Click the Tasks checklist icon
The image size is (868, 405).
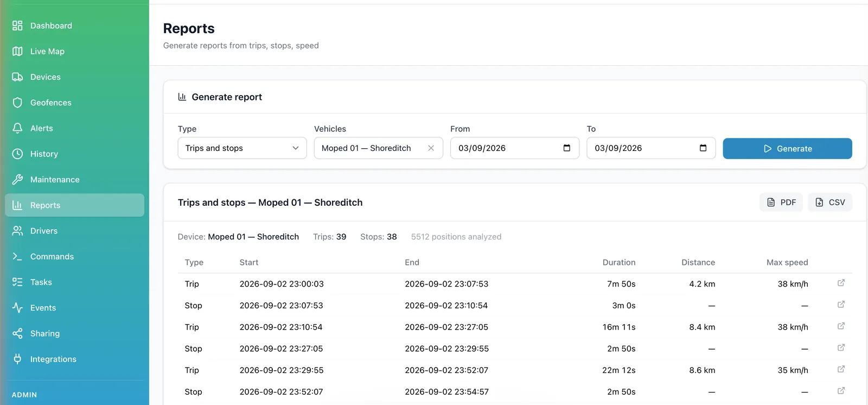click(17, 282)
